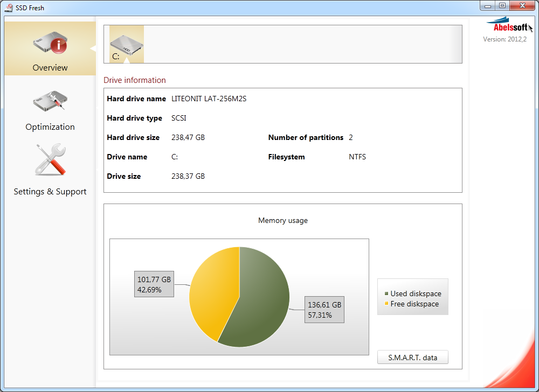The height and width of the screenshot is (392, 539).
Task: Click the Version: 2012,2 text
Action: (x=505, y=39)
